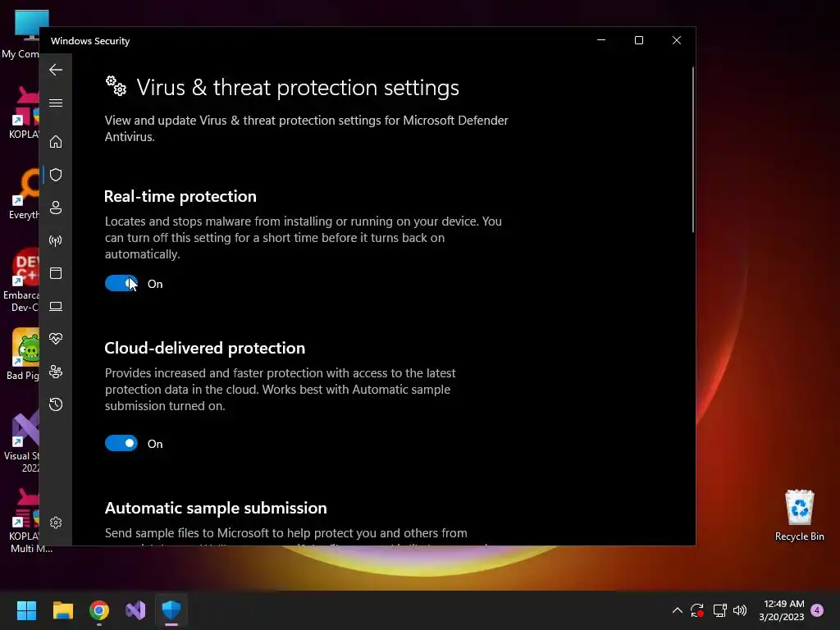
Task: Open the Home section icon
Action: click(56, 141)
